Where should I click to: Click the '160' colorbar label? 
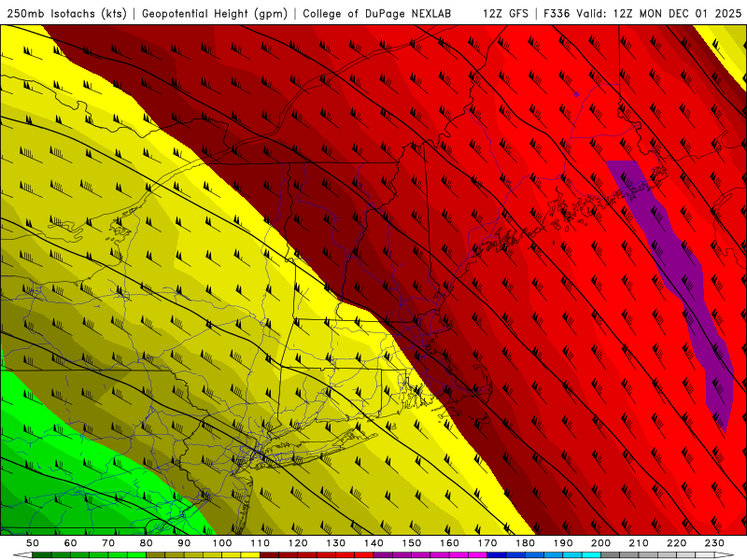(449, 543)
